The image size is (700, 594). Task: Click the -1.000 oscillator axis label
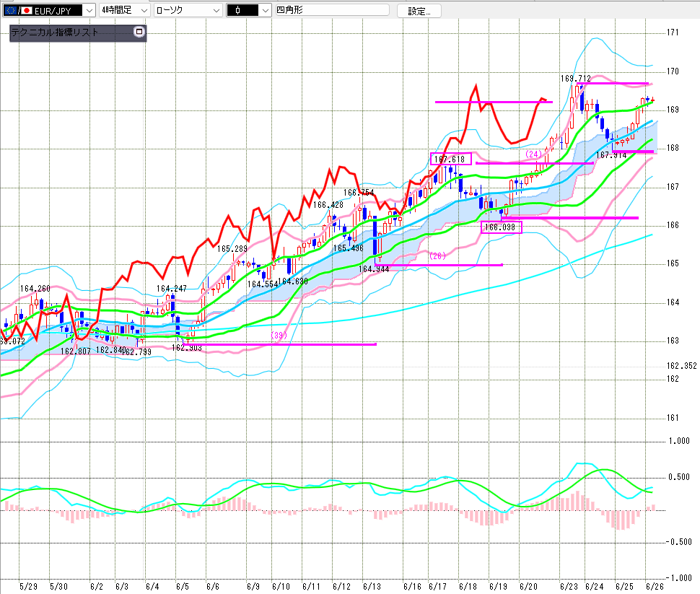coord(678,578)
